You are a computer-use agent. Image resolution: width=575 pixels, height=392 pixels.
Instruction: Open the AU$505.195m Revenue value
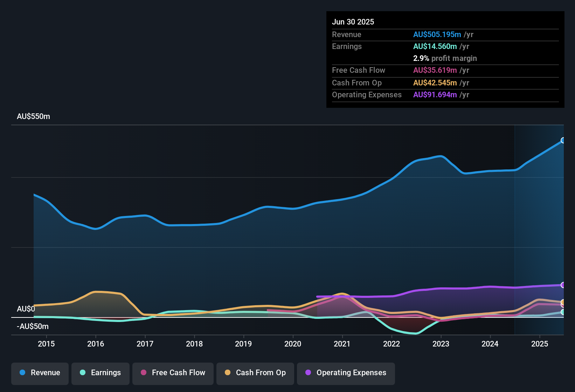coord(437,34)
